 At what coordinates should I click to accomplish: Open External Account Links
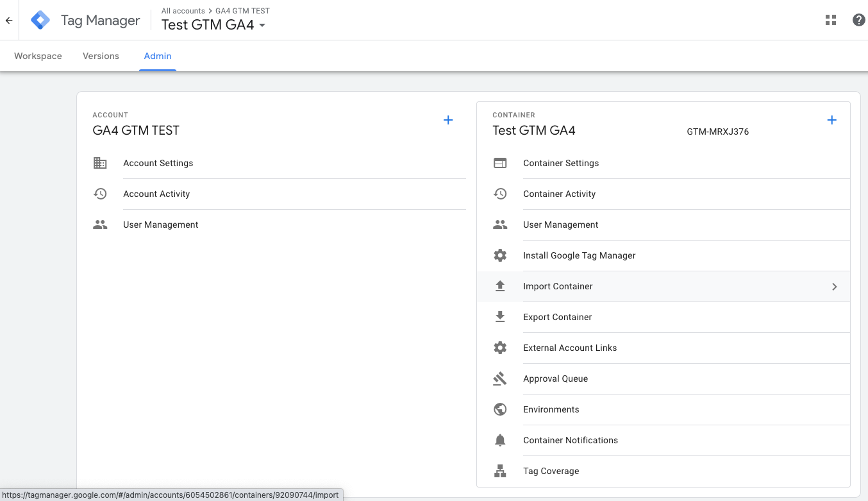click(x=664, y=348)
